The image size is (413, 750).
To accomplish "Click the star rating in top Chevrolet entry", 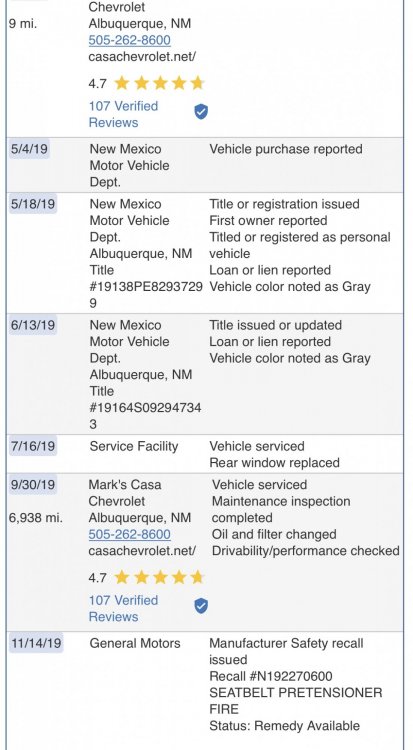I will [x=159, y=83].
